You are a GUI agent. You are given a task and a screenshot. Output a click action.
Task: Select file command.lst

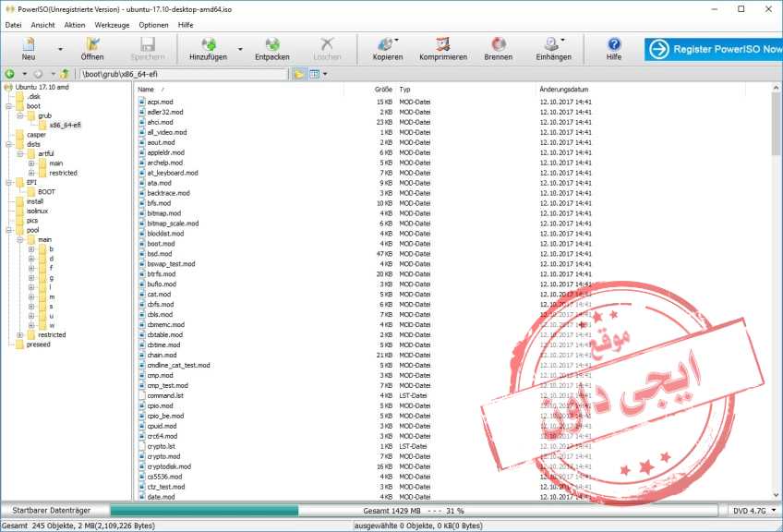click(165, 395)
